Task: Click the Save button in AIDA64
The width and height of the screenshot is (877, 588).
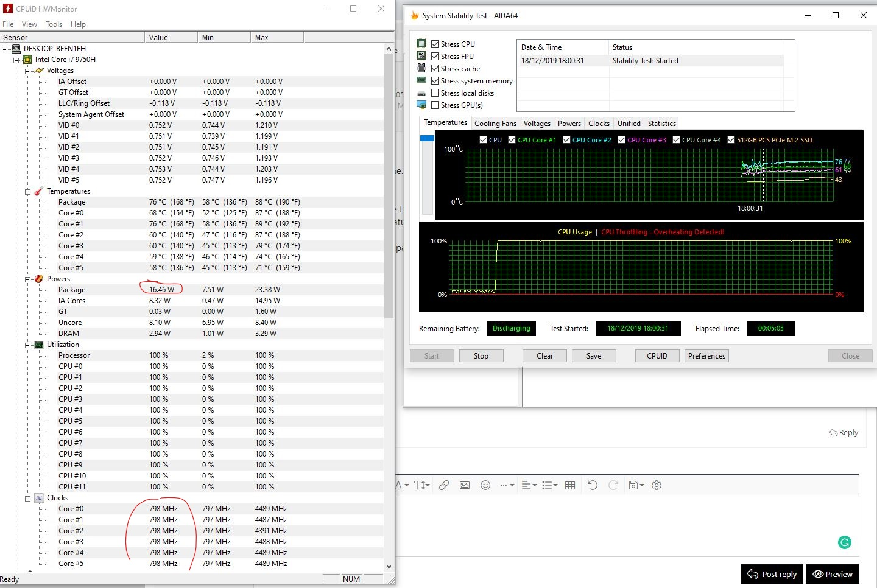Action: (x=594, y=356)
